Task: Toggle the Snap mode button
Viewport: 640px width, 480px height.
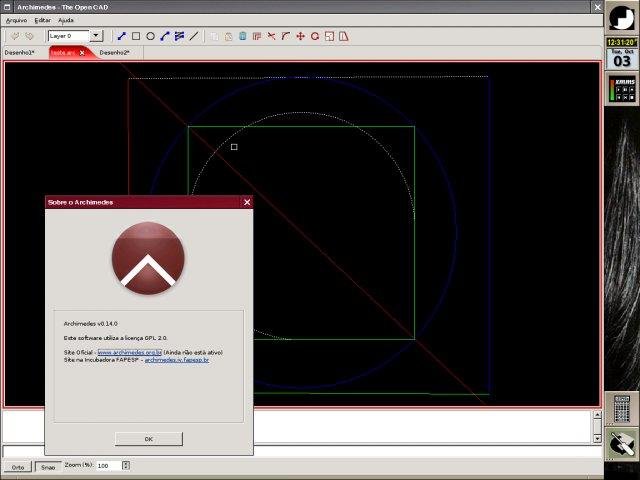Action: (47, 467)
